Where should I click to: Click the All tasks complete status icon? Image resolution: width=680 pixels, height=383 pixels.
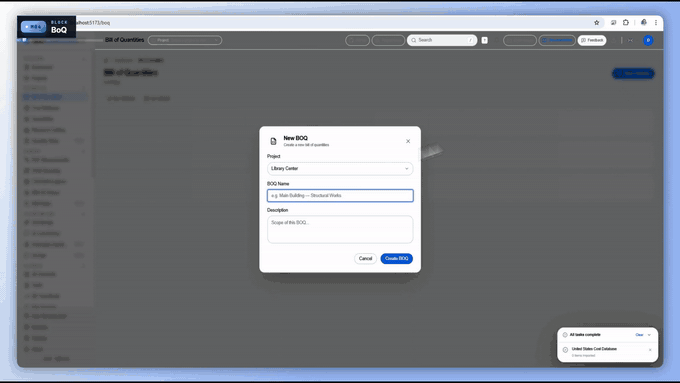[565, 335]
